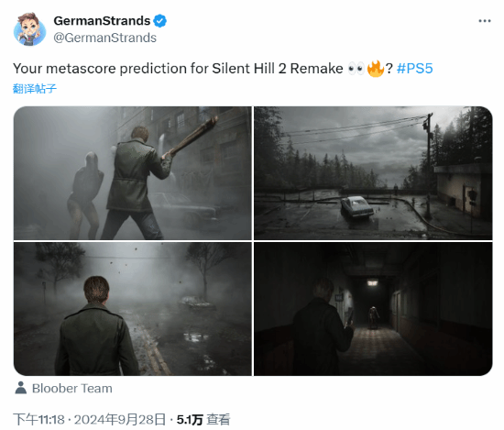Click the post timestamp 2024年9月28日

120,419
